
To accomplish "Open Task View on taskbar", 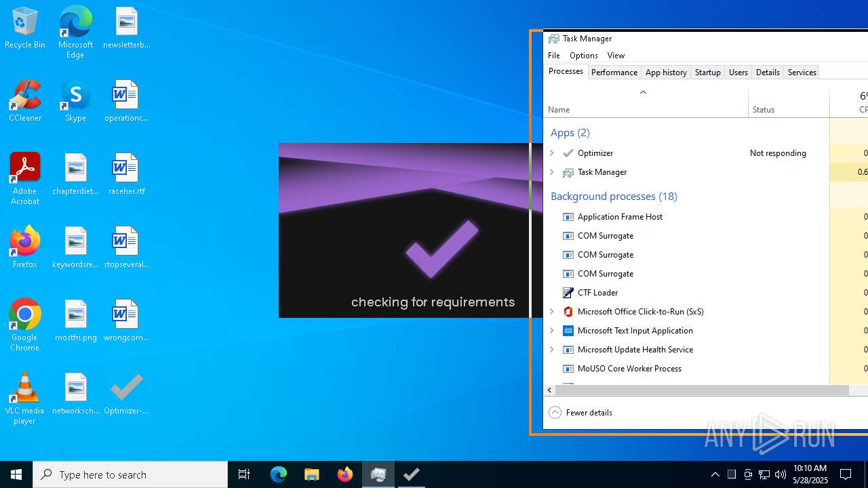I will pyautogui.click(x=244, y=474).
